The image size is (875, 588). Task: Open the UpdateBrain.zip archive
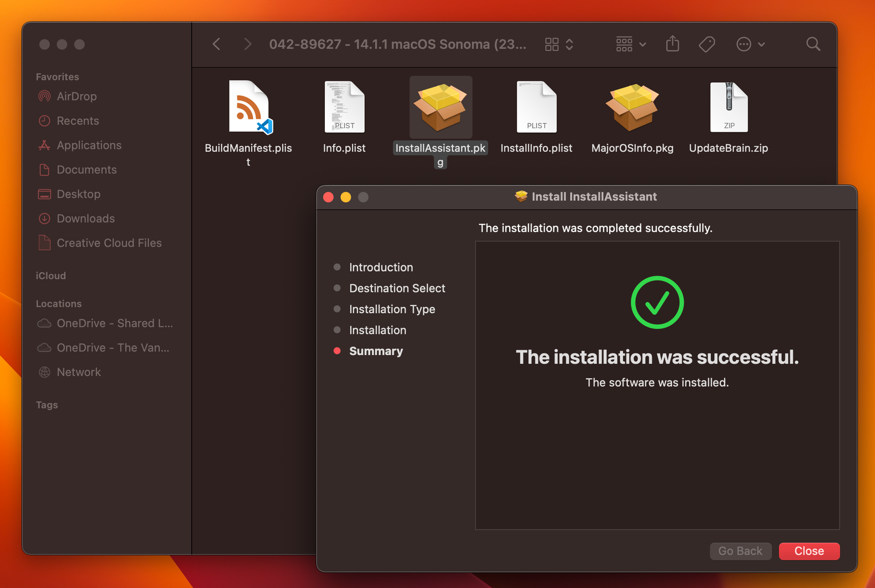tap(728, 107)
